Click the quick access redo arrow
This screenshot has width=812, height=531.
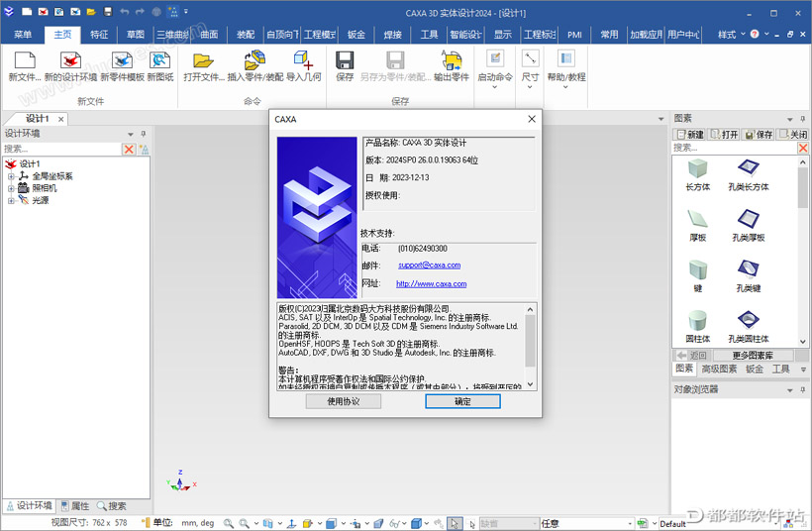pyautogui.click(x=140, y=12)
